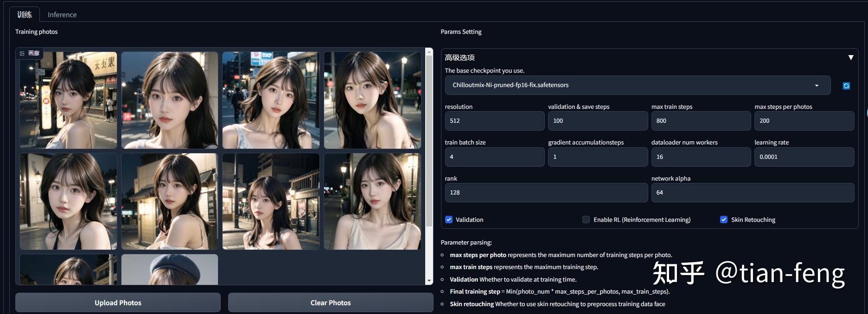Click the max train steps field
The image size is (868, 314).
pyautogui.click(x=701, y=121)
